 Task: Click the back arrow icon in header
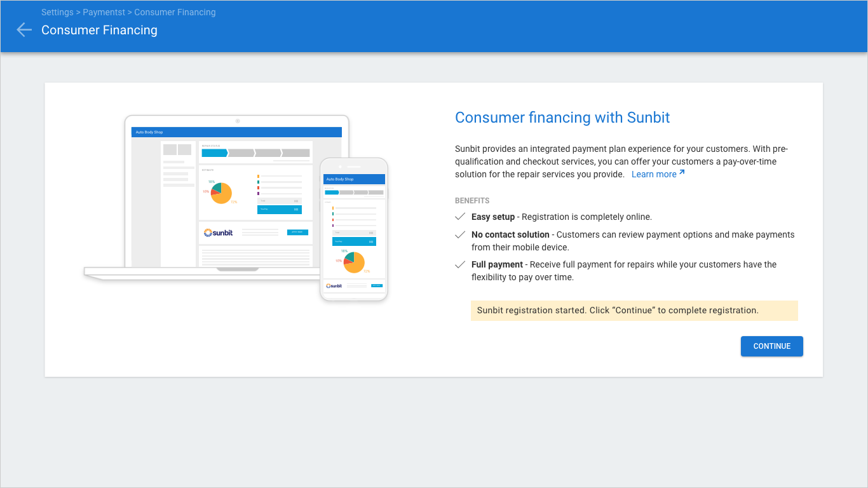click(x=24, y=30)
